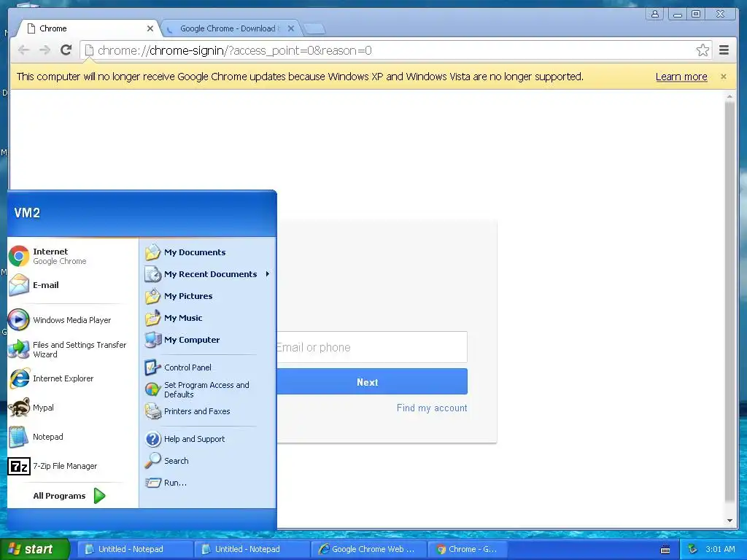Close the Chrome sign-in tab

coord(150,28)
